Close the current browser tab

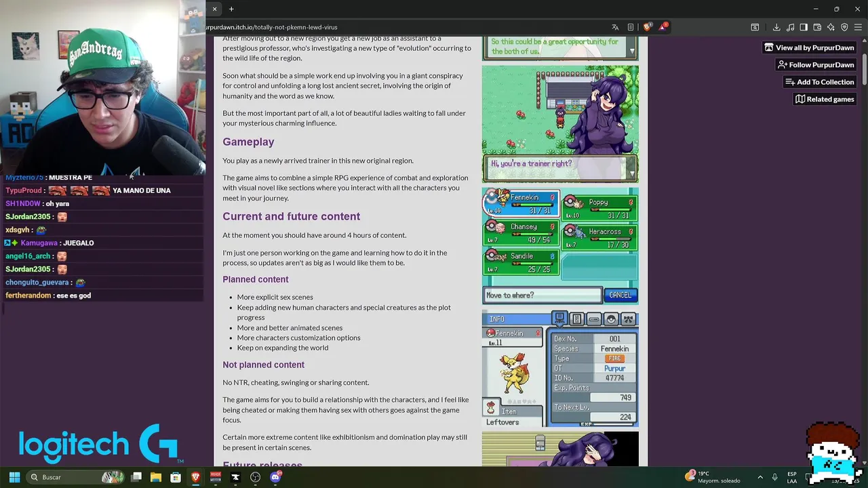(214, 9)
